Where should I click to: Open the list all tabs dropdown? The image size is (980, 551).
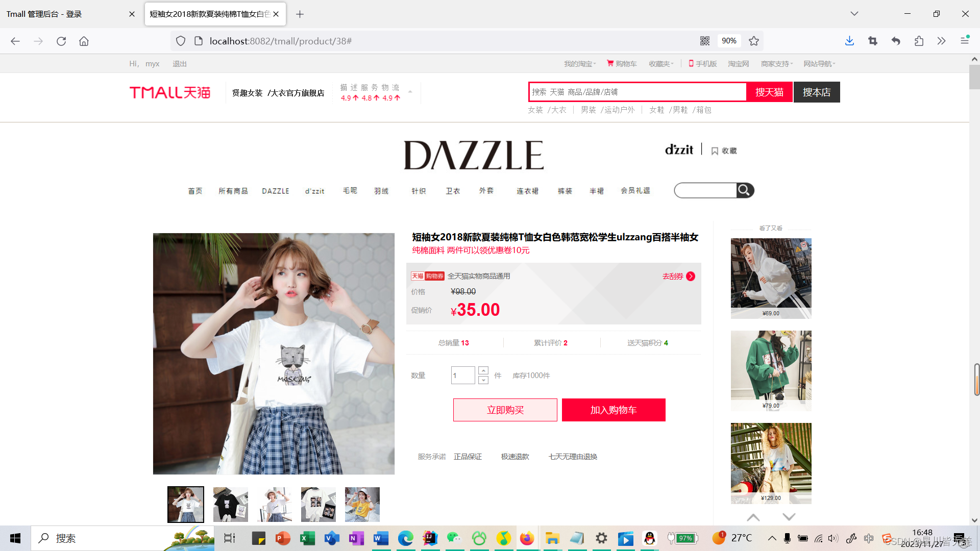[854, 14]
